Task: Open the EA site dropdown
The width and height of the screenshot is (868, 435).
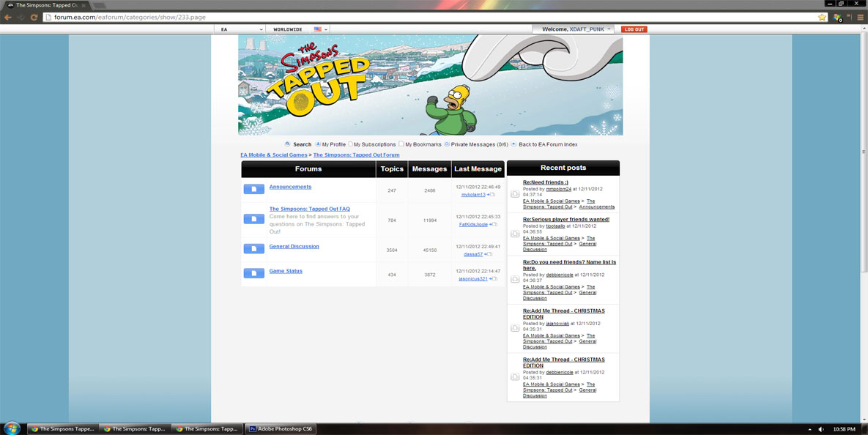Action: pyautogui.click(x=242, y=29)
